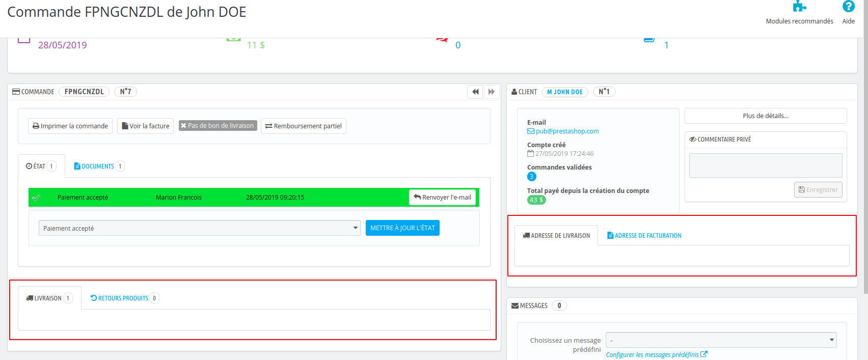The height and width of the screenshot is (360, 868).
Task: Switch to the DOCUMENTS tab
Action: click(x=99, y=166)
